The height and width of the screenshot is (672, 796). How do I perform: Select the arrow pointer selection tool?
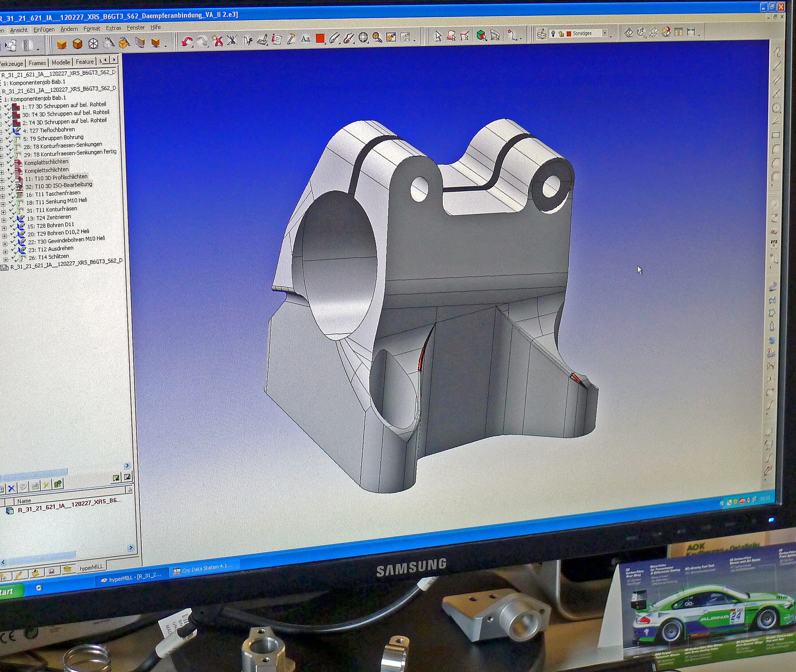coord(438,36)
